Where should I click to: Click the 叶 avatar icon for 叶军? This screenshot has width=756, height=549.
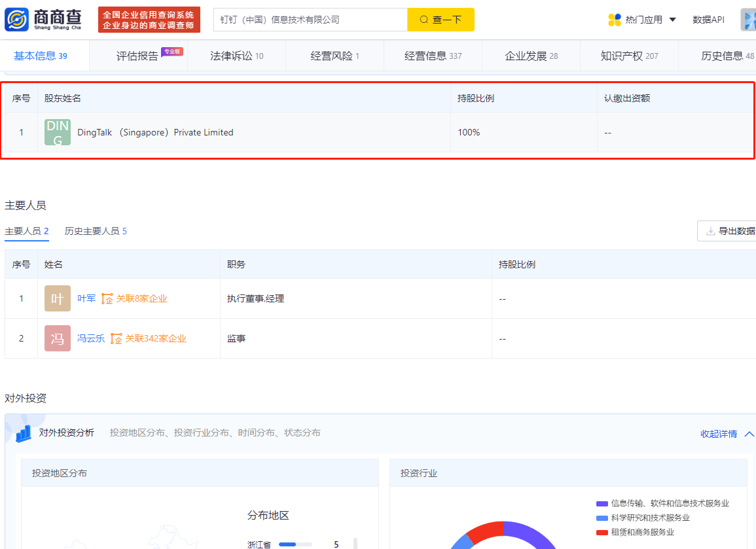(x=58, y=298)
